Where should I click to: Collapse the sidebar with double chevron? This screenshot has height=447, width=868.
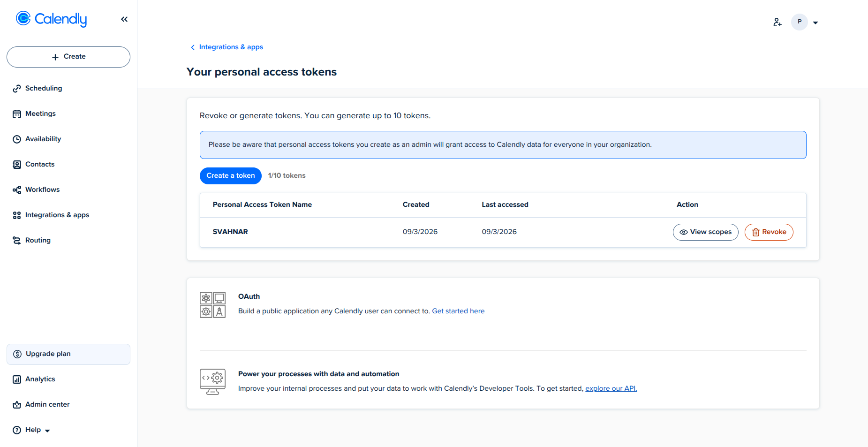coord(124,19)
